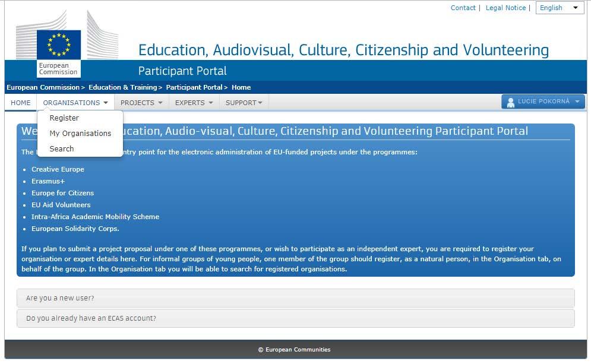Click the 'Education, Audiovisual, Culture' site heading
Viewport: 591px width, 364px height.
343,50
